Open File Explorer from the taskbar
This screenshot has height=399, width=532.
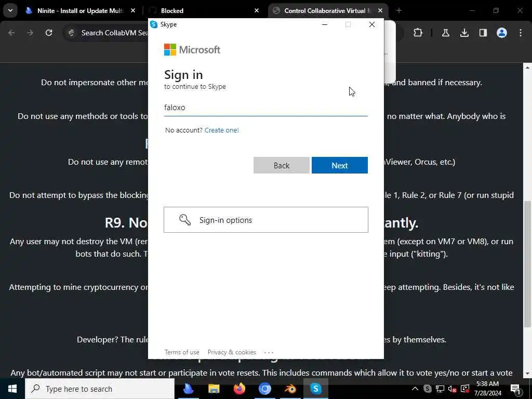pos(214,389)
